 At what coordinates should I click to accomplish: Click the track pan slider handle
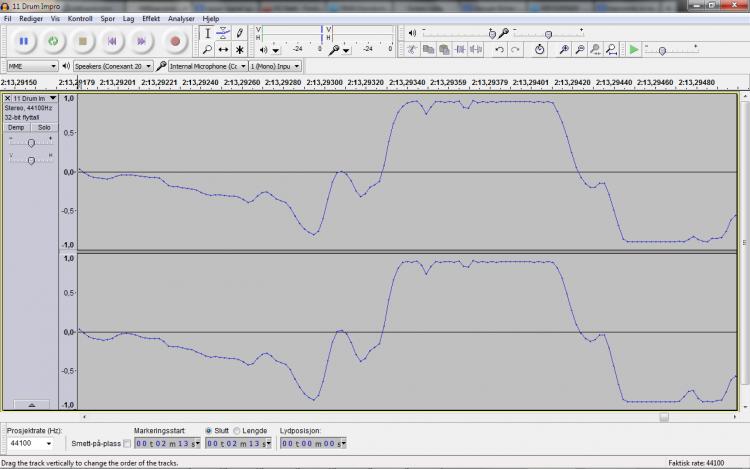coord(31,160)
